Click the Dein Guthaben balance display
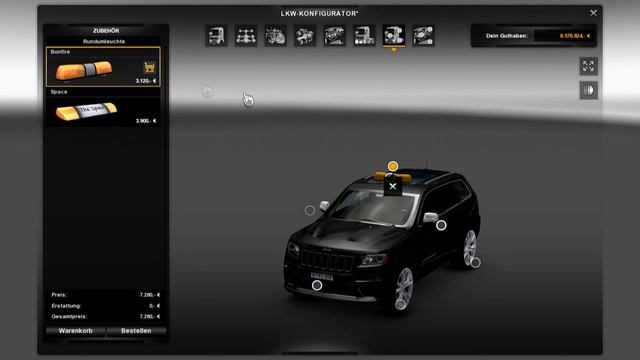 tap(534, 36)
